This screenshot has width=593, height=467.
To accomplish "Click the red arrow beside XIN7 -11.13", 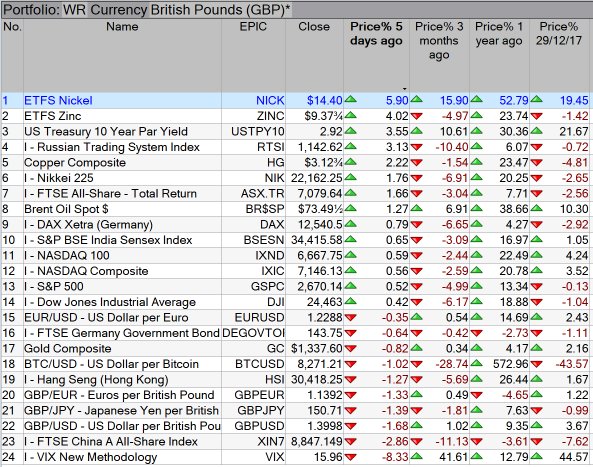I will [416, 441].
